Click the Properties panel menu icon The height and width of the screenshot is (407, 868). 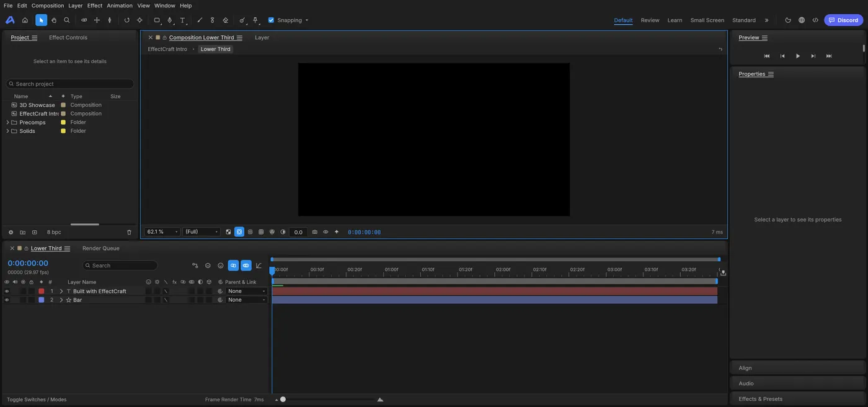coord(771,74)
